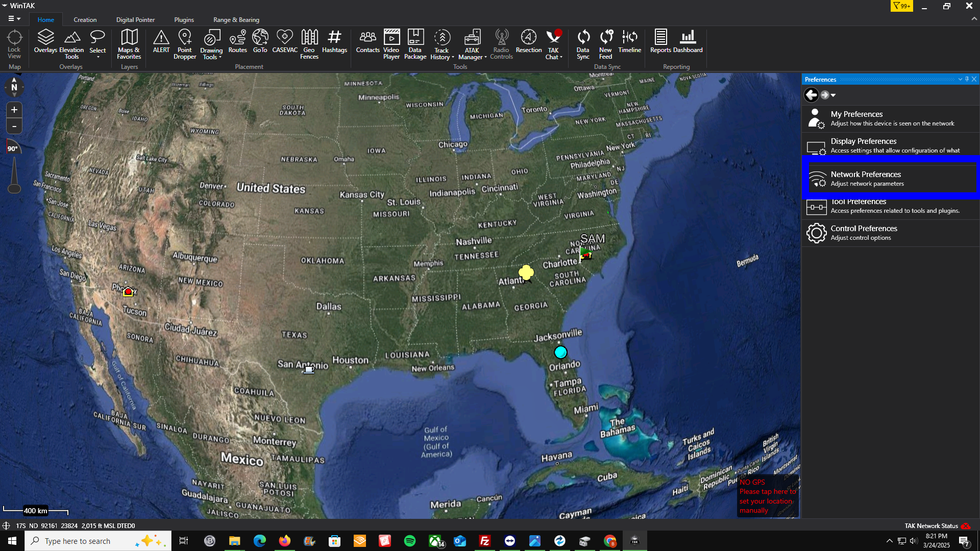Image resolution: width=980 pixels, height=551 pixels.
Task: Zoom in on the map
Action: click(x=14, y=110)
